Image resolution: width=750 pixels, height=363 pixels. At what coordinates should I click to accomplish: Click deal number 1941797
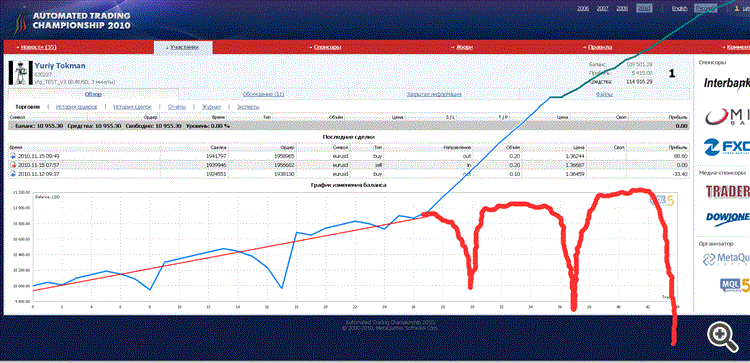[217, 156]
